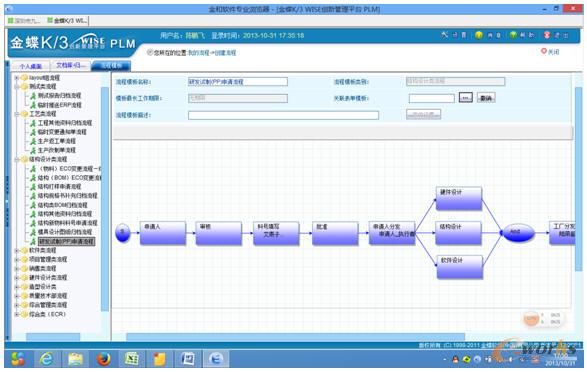587x372 pixels.
Task: Open Firefox from the taskbar
Action: tap(104, 359)
